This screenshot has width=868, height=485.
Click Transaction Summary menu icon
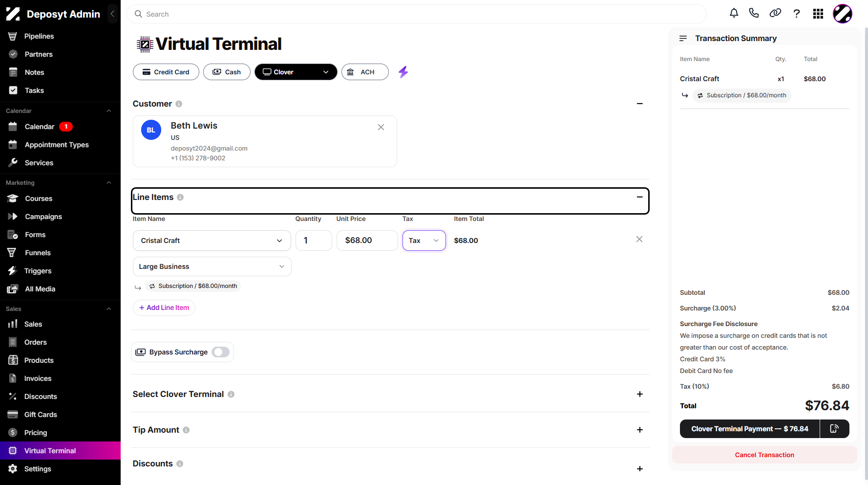(683, 38)
